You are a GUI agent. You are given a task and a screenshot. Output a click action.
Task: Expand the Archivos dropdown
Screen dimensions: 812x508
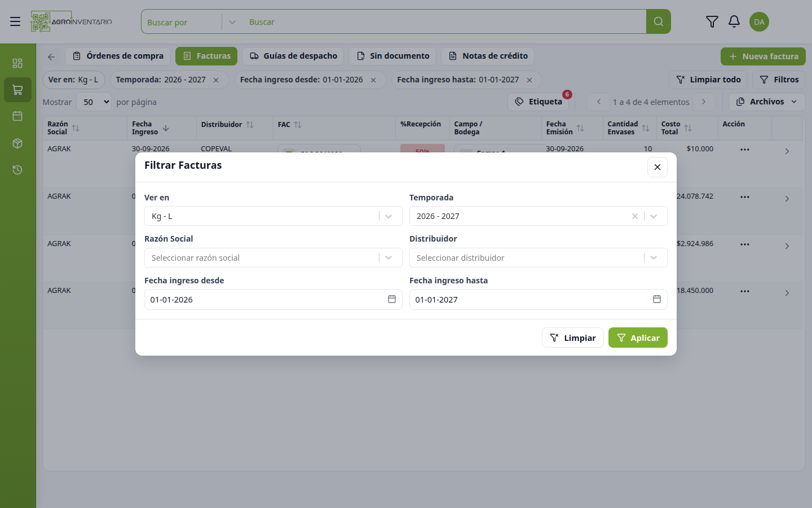(767, 102)
